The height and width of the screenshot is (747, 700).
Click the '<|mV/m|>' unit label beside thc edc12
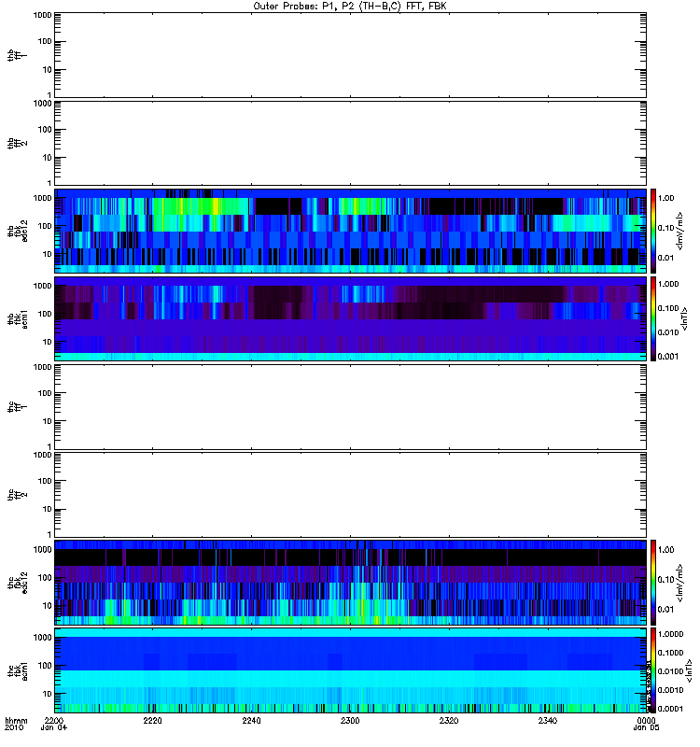click(x=680, y=583)
